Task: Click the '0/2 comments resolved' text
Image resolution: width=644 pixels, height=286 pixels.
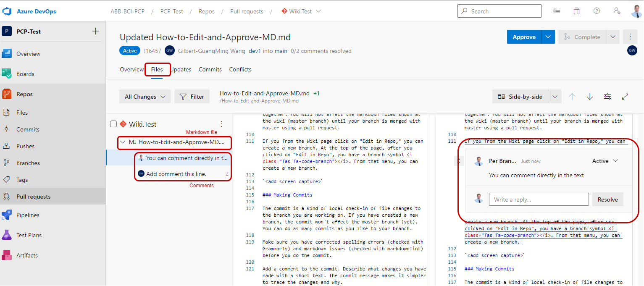Action: [321, 51]
